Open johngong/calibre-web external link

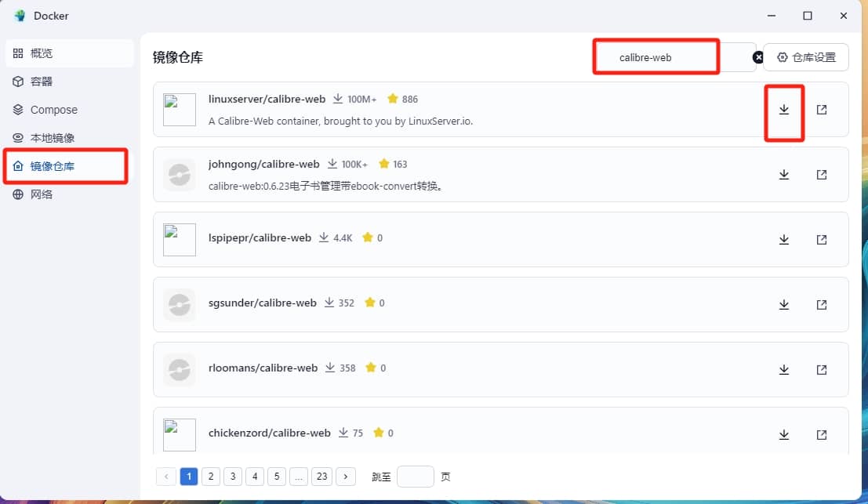tap(822, 175)
